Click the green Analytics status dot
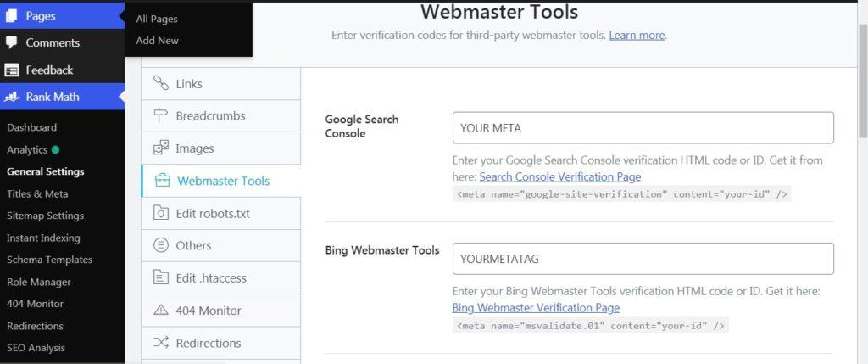The image size is (868, 364). (x=55, y=149)
